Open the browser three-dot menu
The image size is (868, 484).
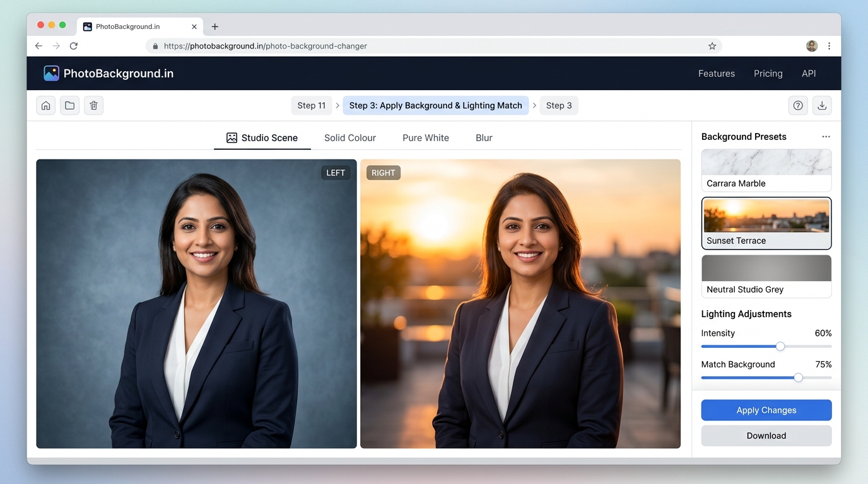829,46
